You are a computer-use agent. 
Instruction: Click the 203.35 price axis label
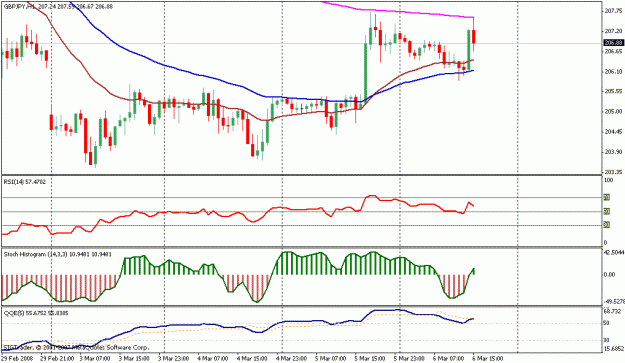(x=613, y=172)
